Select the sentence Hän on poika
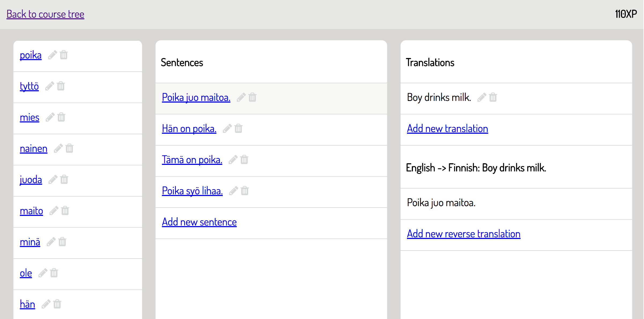Screen dimensions: 644x319 point(189,129)
